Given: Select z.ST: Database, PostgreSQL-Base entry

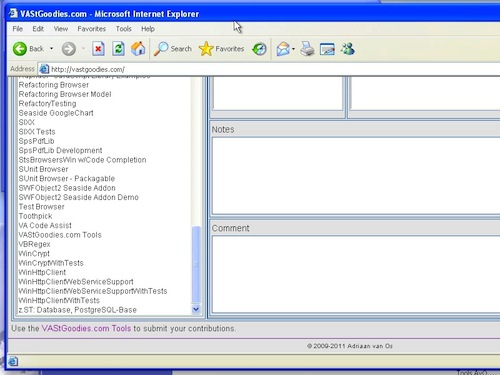Looking at the screenshot, I should tap(77, 310).
